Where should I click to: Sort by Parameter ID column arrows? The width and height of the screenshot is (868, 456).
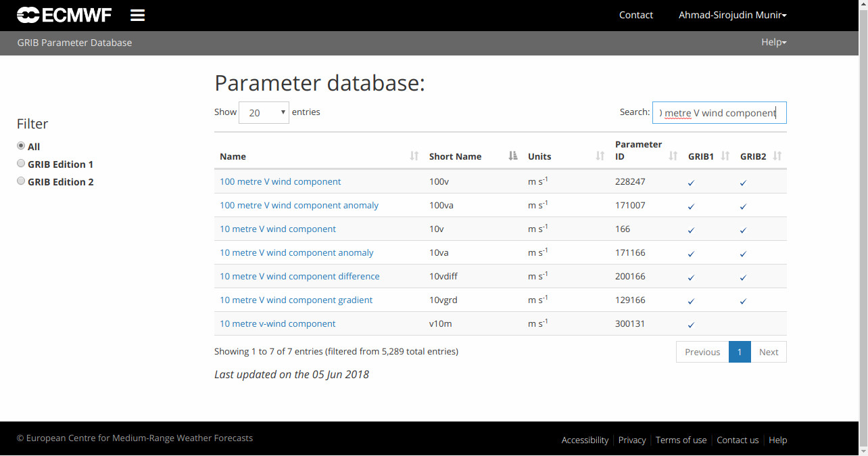tap(673, 156)
